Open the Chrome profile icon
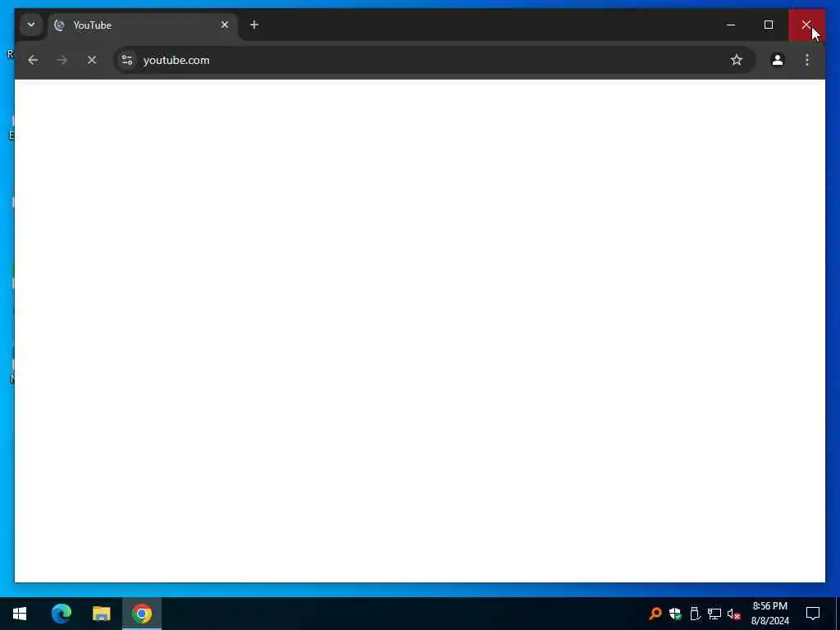The image size is (840, 630). [x=778, y=60]
